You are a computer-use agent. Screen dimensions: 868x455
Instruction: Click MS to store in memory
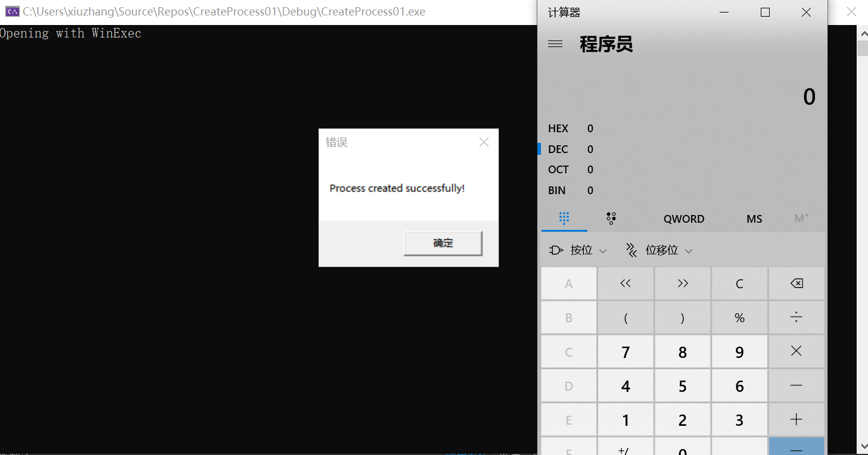[x=754, y=219]
